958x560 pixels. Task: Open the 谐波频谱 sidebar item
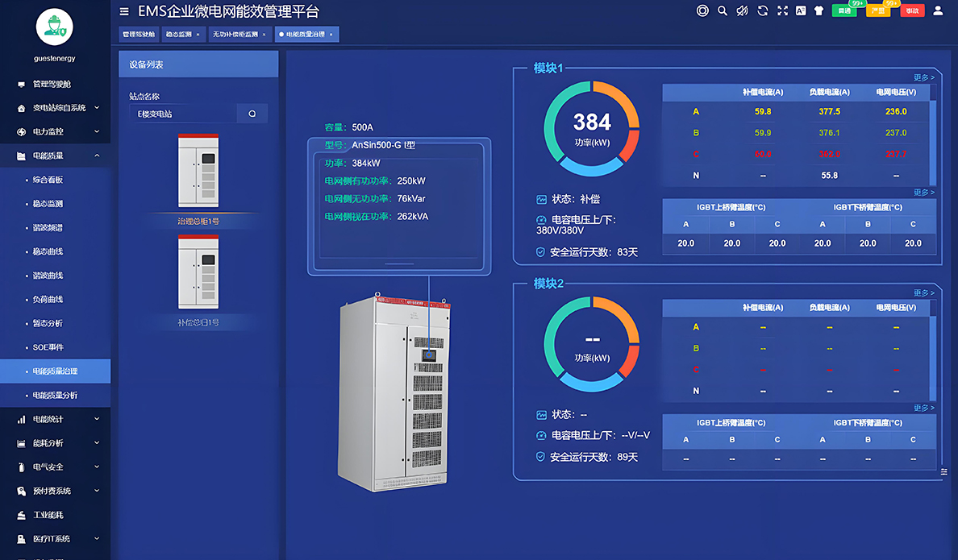tap(48, 228)
